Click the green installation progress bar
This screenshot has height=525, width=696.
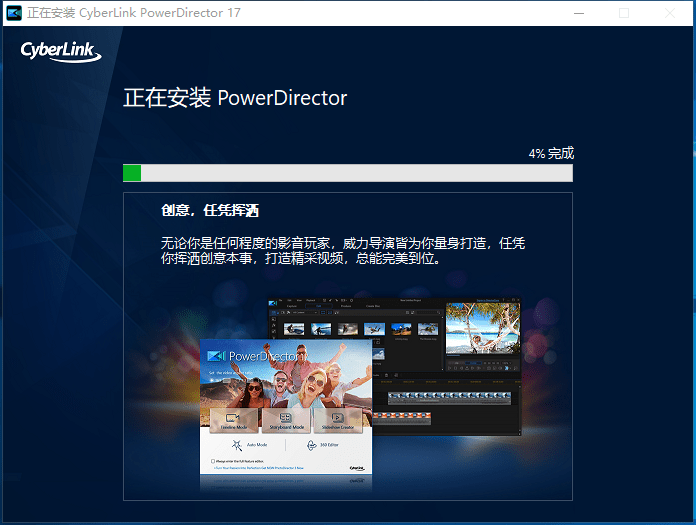(348, 173)
